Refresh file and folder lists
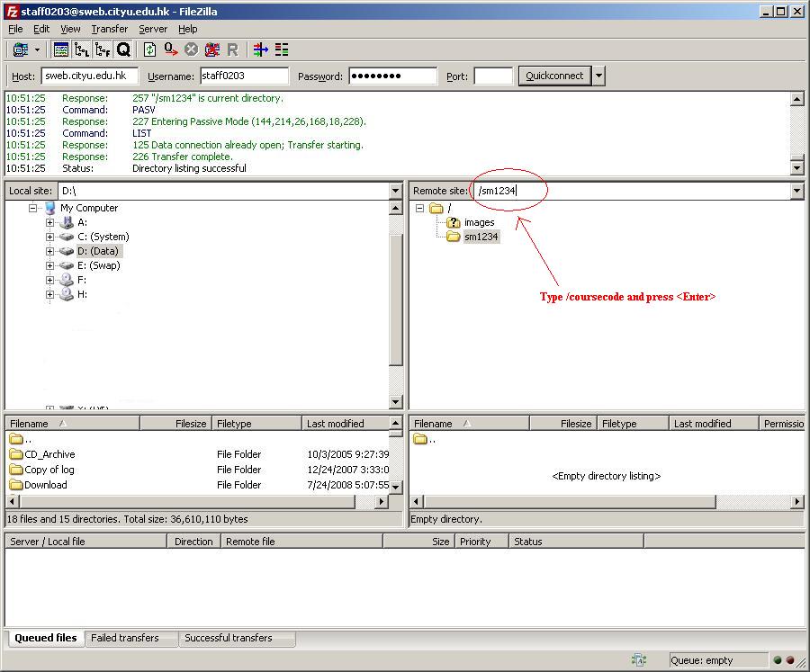The height and width of the screenshot is (672, 810). 150,49
